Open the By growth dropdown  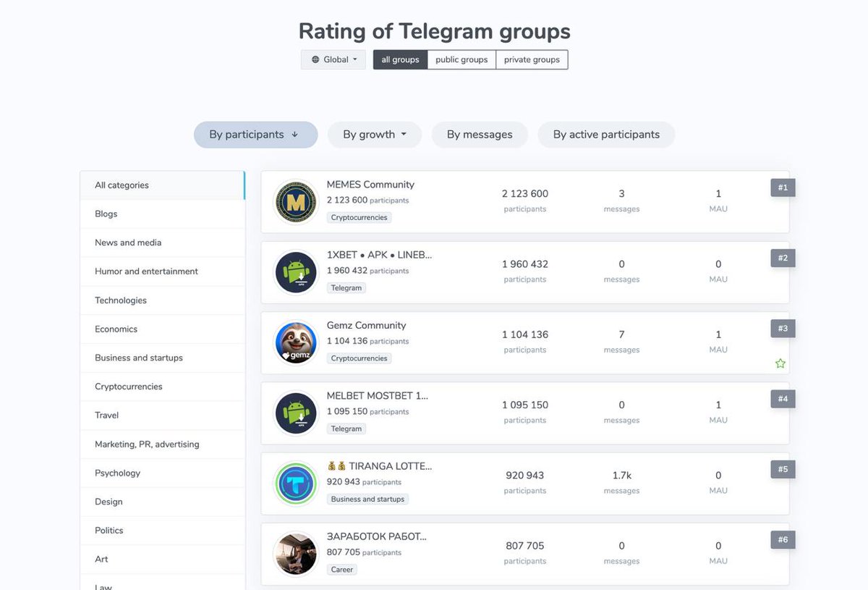pos(374,134)
